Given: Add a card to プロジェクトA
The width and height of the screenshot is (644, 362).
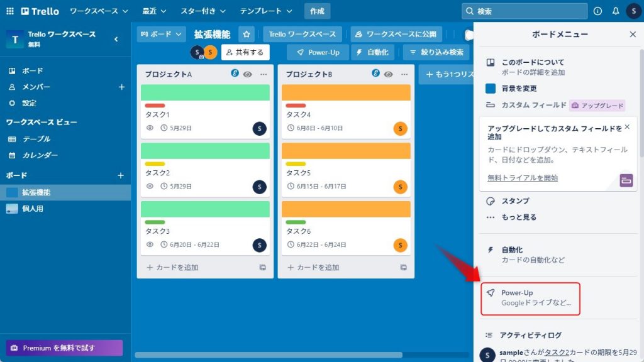Looking at the screenshot, I should (172, 268).
